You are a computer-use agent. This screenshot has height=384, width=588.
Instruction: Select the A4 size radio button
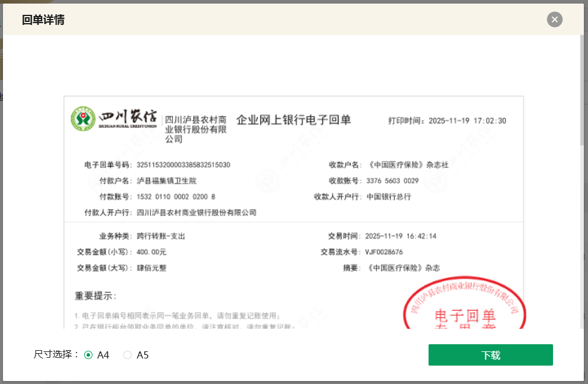click(88, 355)
